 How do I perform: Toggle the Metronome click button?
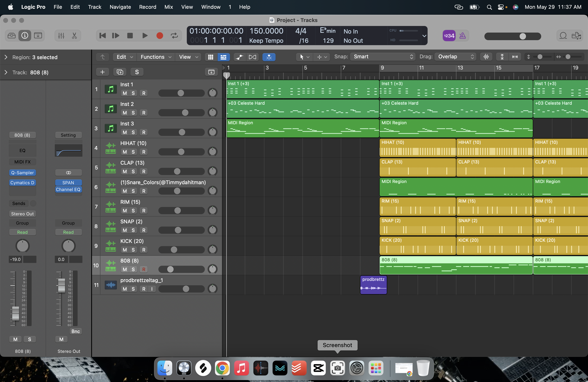pyautogui.click(x=462, y=36)
